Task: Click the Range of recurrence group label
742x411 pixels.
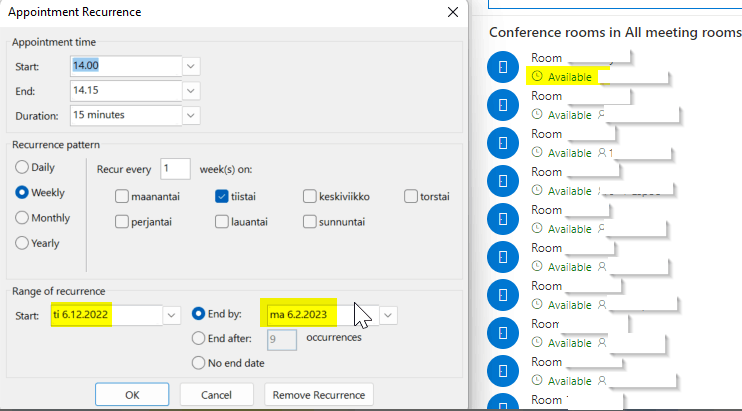Action: point(59,291)
